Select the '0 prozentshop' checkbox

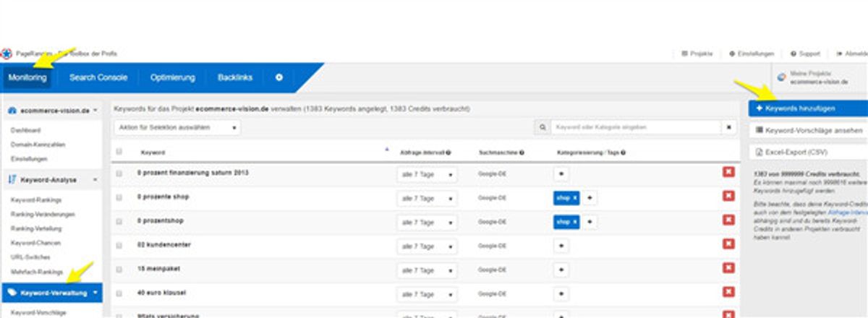(119, 221)
